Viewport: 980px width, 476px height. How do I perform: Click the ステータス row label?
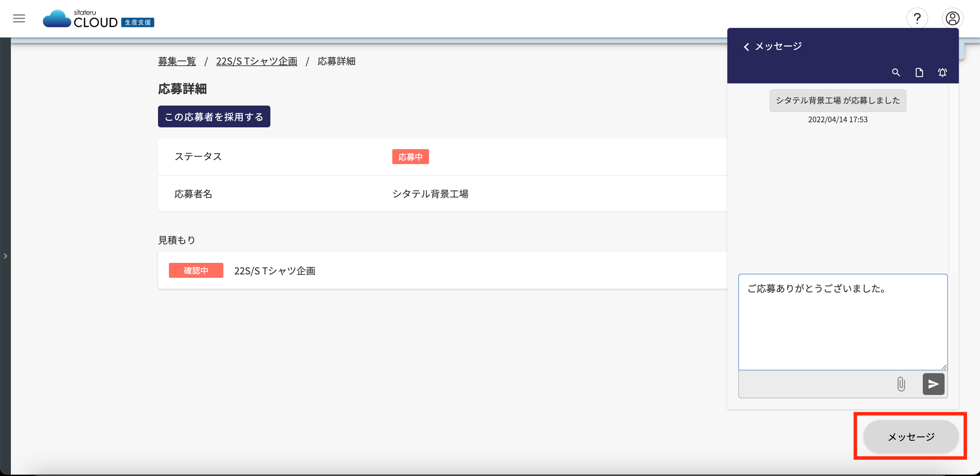point(198,157)
